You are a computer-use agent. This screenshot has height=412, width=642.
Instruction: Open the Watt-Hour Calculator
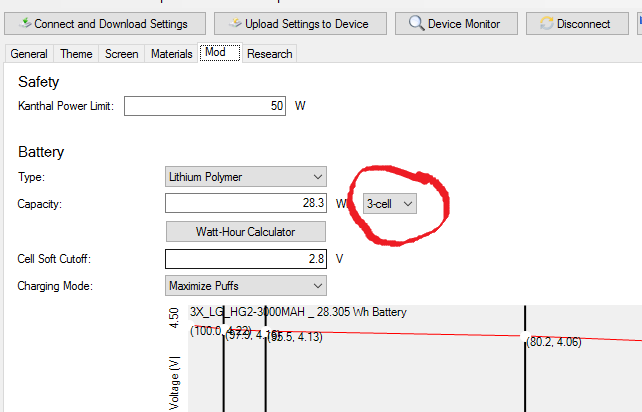(246, 231)
